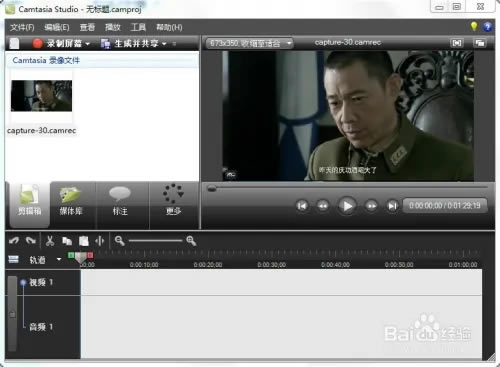This screenshot has height=367, width=500.
Task: Click the split clip icon
Action: coord(100,241)
